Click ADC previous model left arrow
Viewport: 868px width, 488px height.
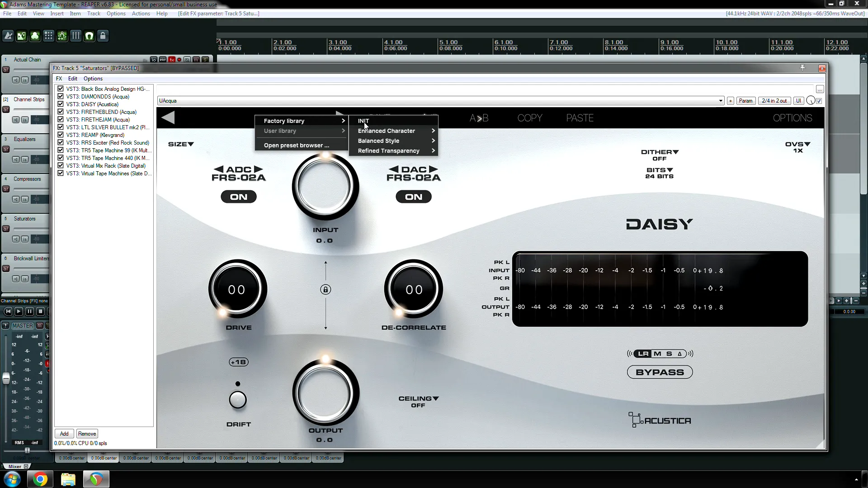[218, 169]
